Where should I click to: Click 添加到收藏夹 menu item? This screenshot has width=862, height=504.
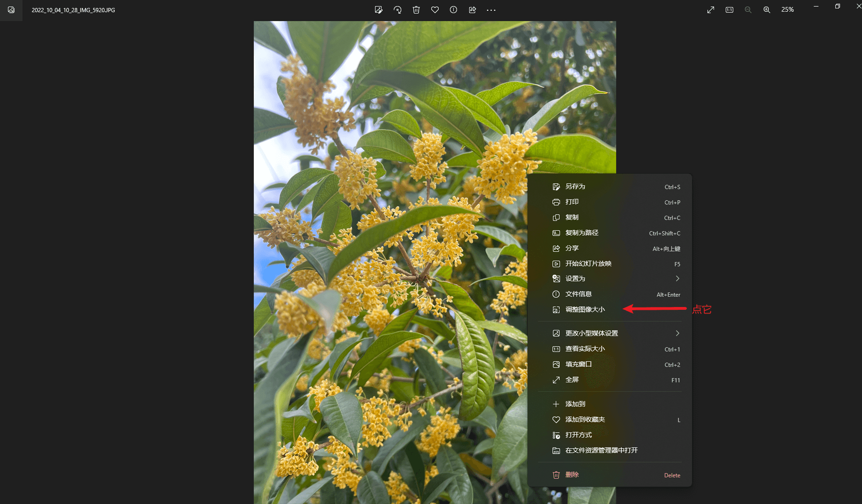coord(585,420)
